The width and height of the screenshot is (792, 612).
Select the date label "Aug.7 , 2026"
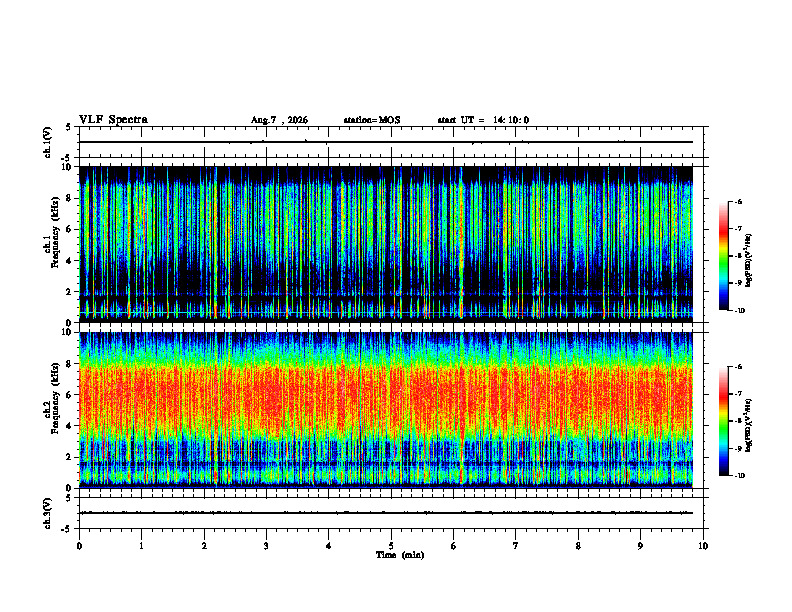[x=279, y=120]
